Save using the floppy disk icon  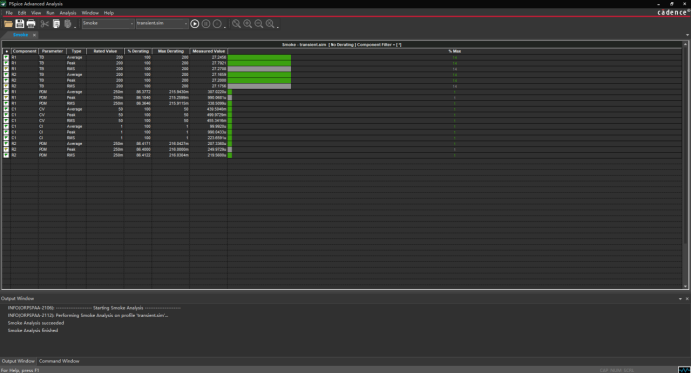pyautogui.click(x=19, y=24)
